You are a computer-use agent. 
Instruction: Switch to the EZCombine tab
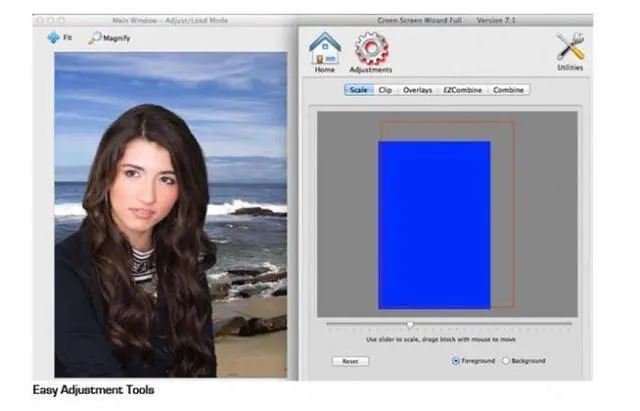(x=462, y=90)
